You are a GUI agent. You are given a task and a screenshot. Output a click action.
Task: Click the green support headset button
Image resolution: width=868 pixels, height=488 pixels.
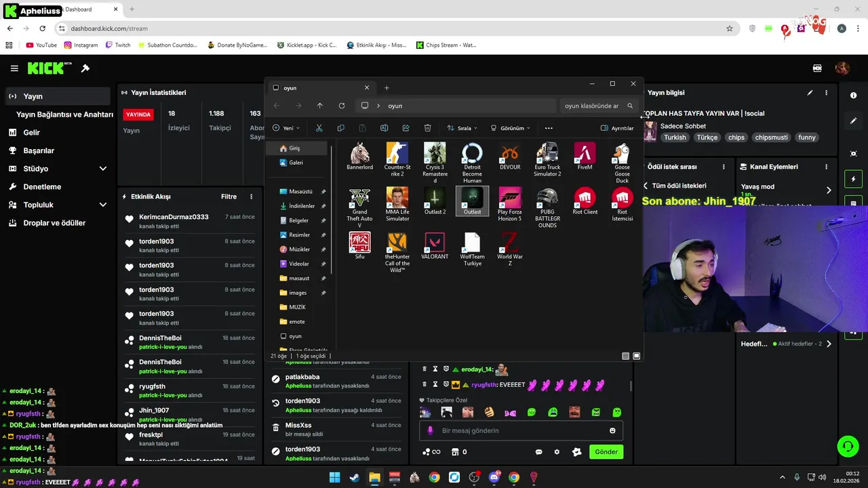pyautogui.click(x=848, y=446)
